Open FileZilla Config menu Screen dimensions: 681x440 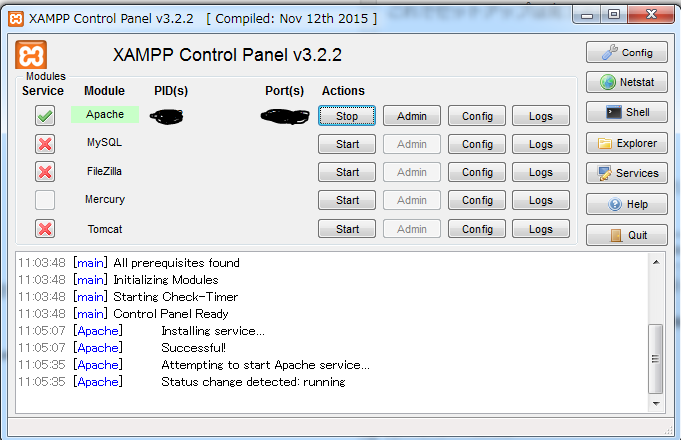click(477, 172)
